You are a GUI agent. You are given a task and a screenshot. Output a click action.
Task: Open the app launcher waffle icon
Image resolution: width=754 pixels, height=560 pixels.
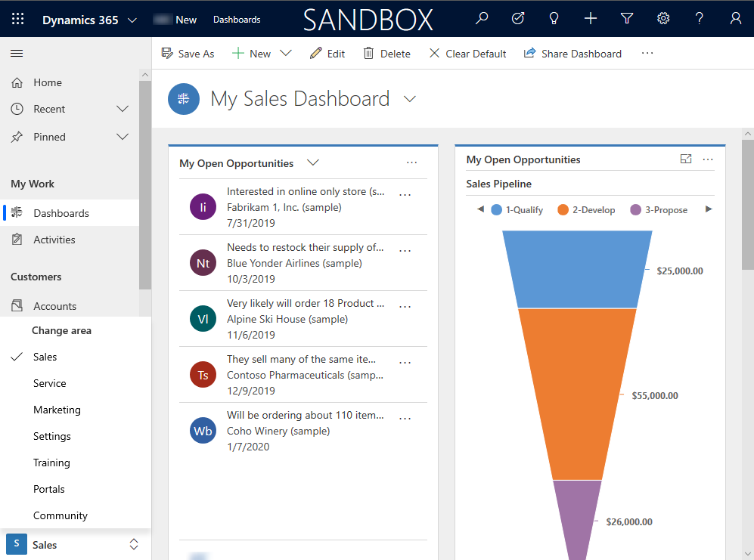coord(18,19)
